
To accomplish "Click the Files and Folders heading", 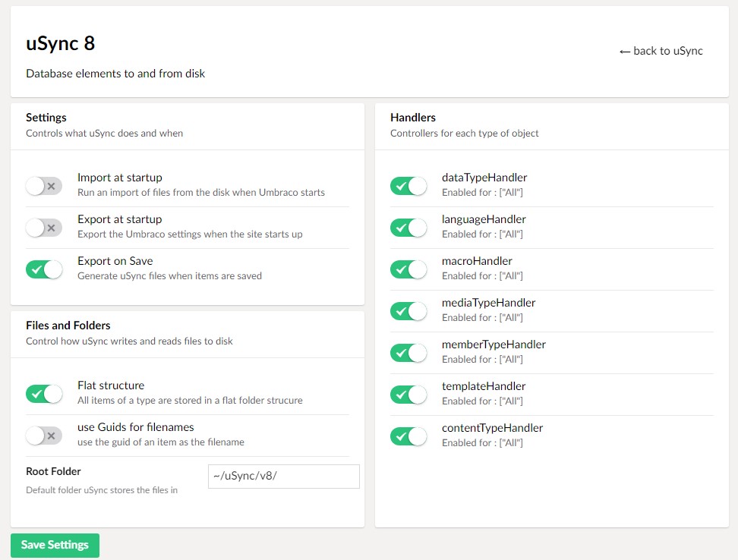I will pos(68,326).
